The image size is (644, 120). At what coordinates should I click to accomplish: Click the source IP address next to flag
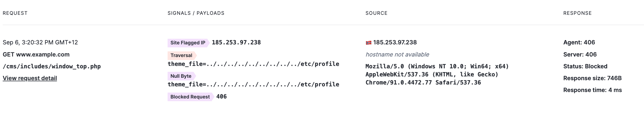point(395,43)
